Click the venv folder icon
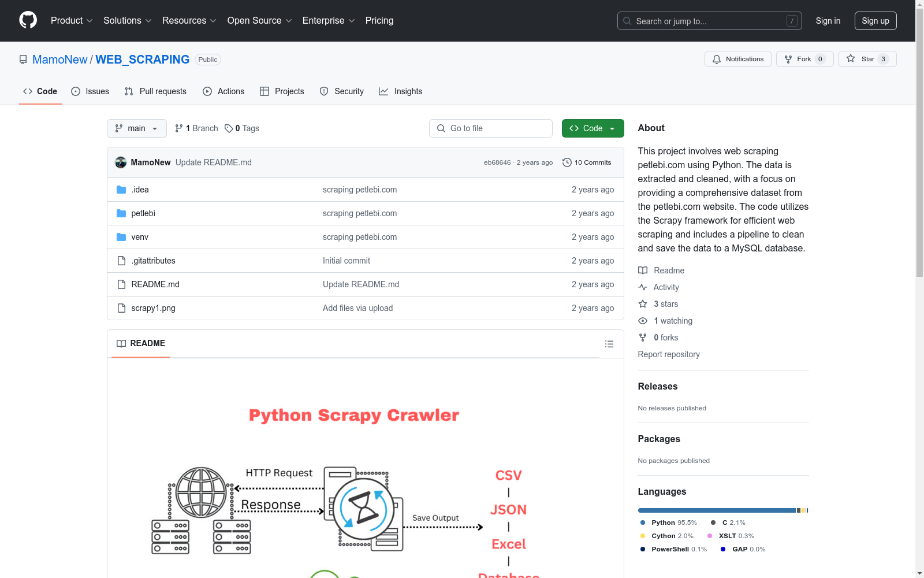Screen dimensions: 924x578 (x=121, y=237)
